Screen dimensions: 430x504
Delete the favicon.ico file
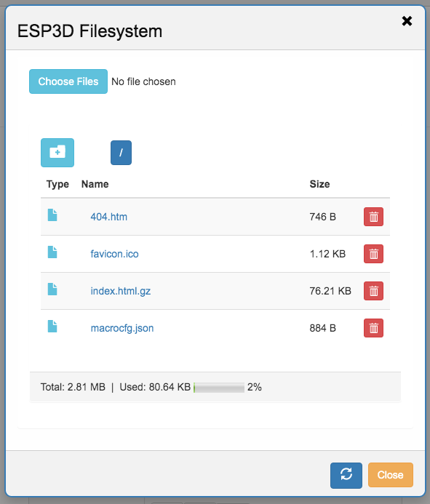click(x=373, y=254)
